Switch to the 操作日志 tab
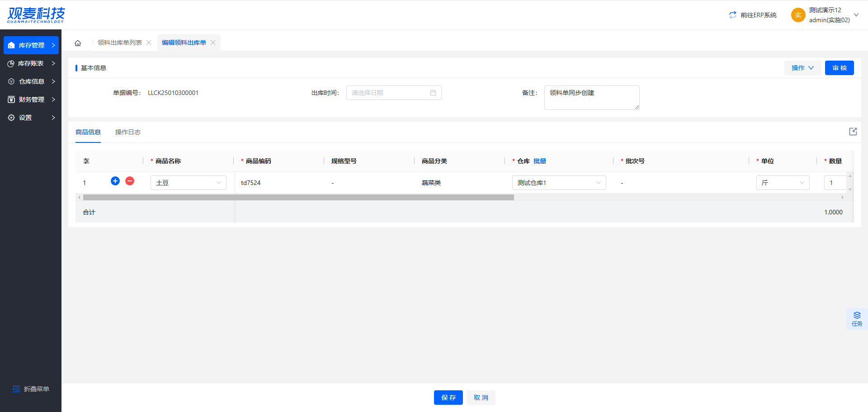The image size is (868, 412). tap(128, 132)
